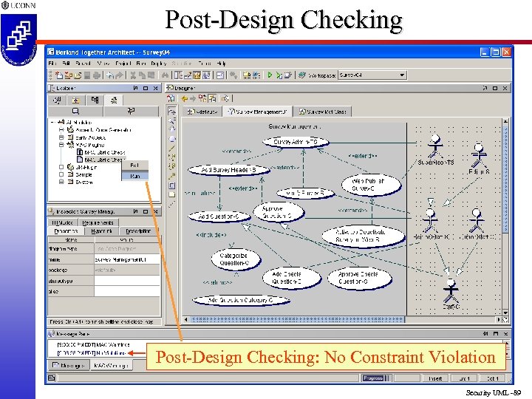Image resolution: width=532 pixels, height=399 pixels.
Task: Click the MAC Warning message line
Action: pyautogui.click(x=93, y=344)
